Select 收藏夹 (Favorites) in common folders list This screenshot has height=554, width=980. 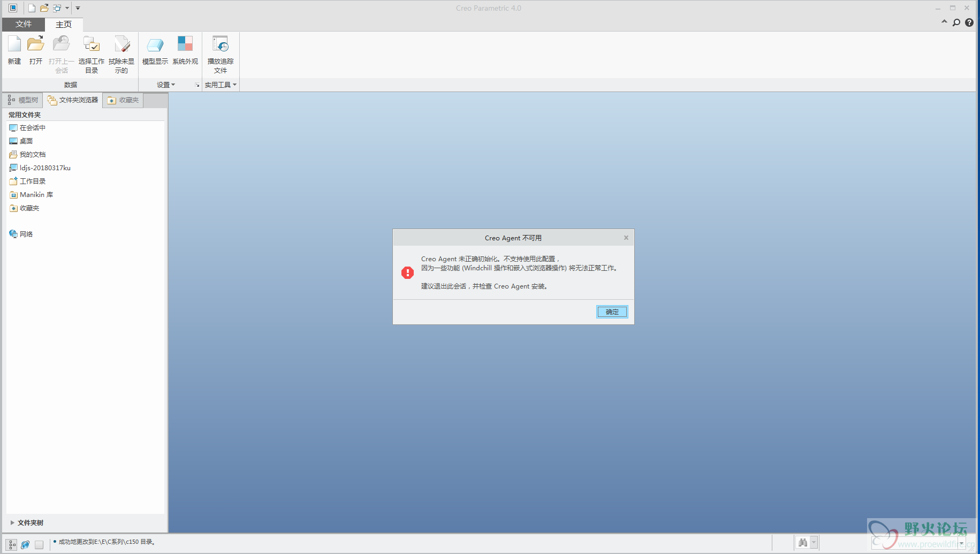[24, 208]
